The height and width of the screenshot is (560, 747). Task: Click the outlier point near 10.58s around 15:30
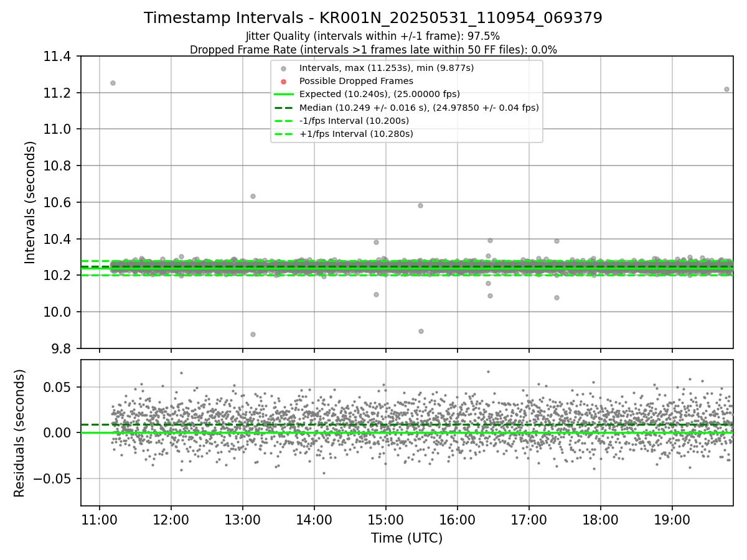click(420, 205)
